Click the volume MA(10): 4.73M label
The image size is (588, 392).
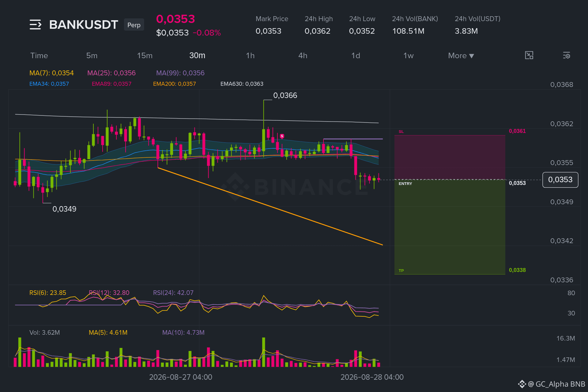(x=183, y=333)
